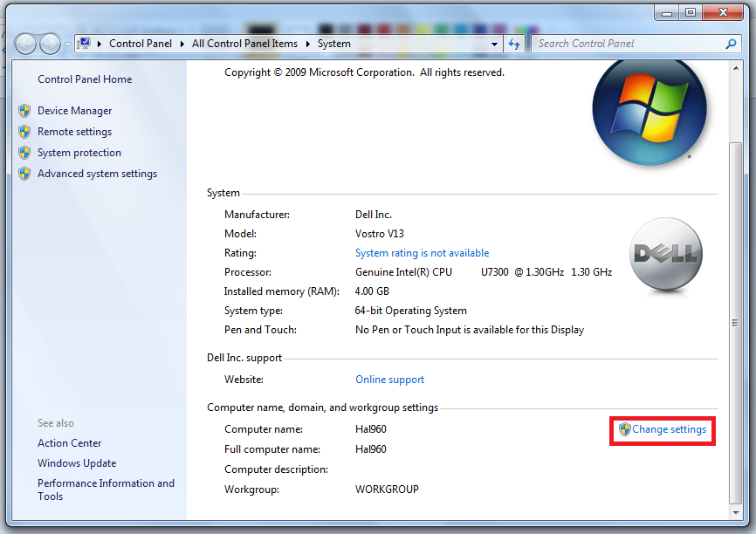
Task: Click the shield icon beside Advanced system settings
Action: pos(24,174)
